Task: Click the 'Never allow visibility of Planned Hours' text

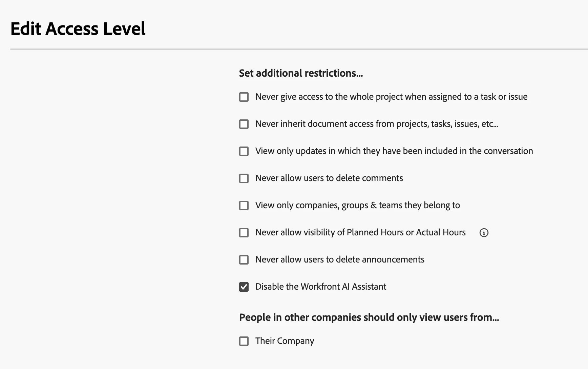Action: (360, 232)
